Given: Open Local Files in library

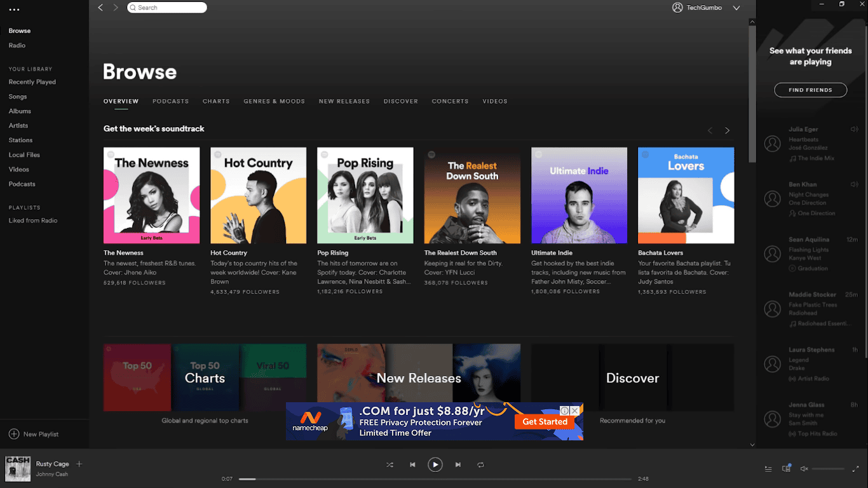Looking at the screenshot, I should [x=24, y=155].
